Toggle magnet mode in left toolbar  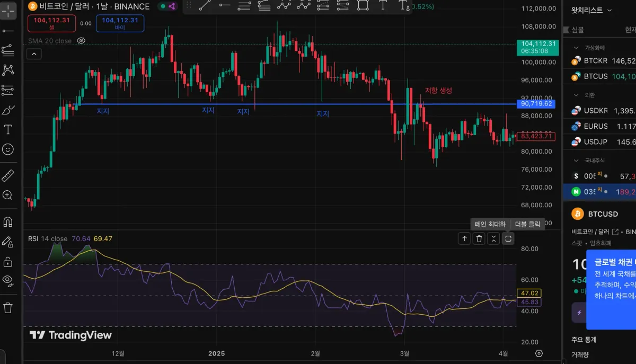click(x=8, y=221)
